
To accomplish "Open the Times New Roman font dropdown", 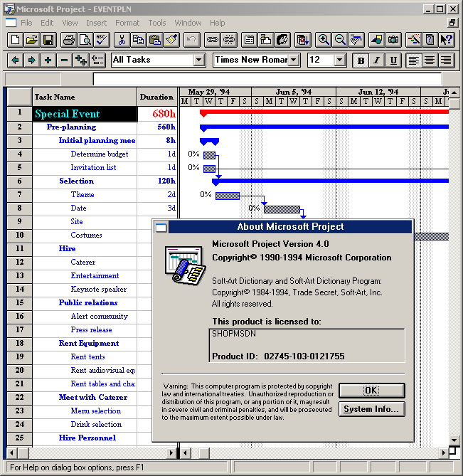I will click(294, 60).
